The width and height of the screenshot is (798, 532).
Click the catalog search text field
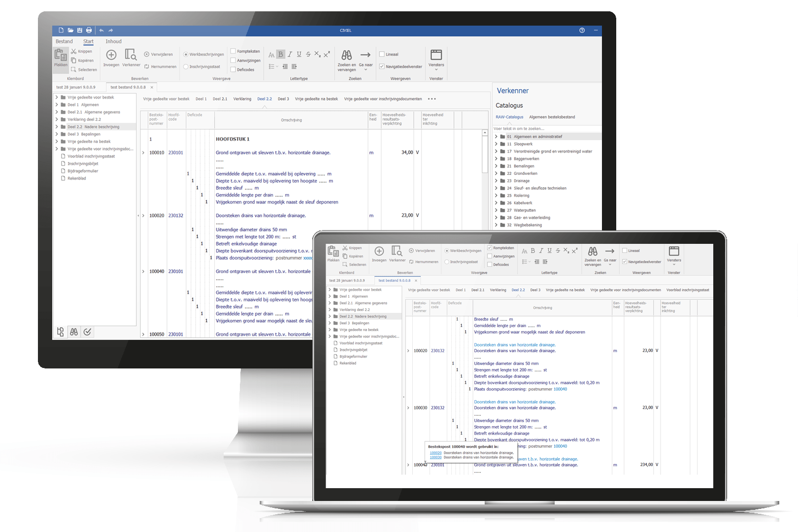coord(547,129)
